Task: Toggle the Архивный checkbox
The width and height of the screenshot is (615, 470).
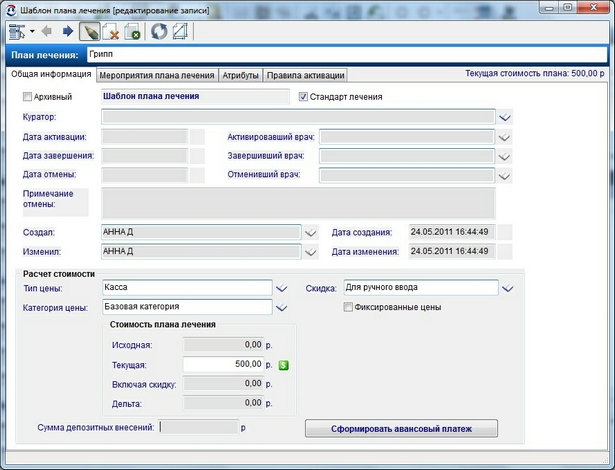Action: point(27,97)
